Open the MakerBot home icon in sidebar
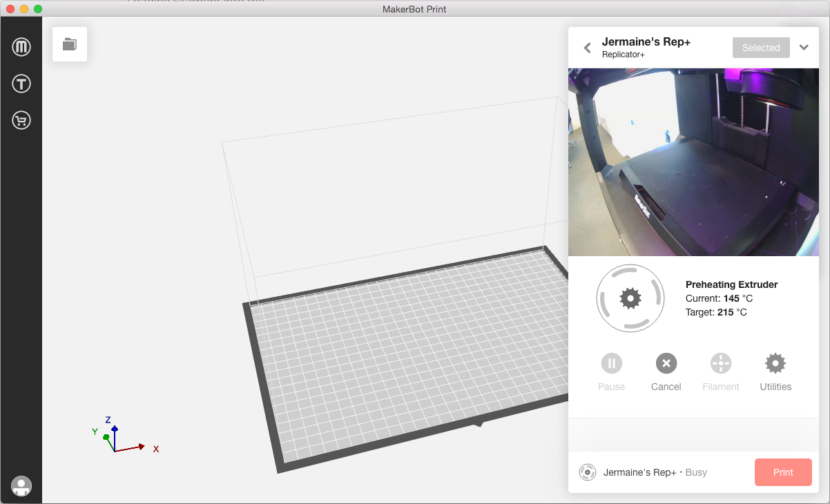The image size is (830, 504). 21,47
